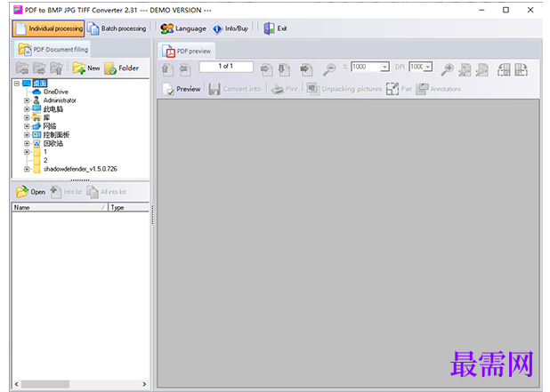Image resolution: width=550 pixels, height=392 pixels.
Task: Expand the 此电脑 tree node
Action: click(27, 109)
